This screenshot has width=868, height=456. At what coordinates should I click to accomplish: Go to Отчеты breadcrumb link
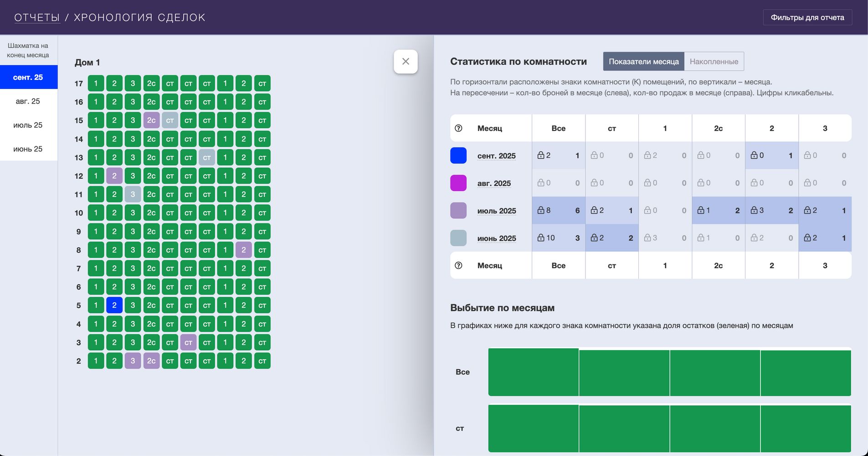pyautogui.click(x=37, y=17)
